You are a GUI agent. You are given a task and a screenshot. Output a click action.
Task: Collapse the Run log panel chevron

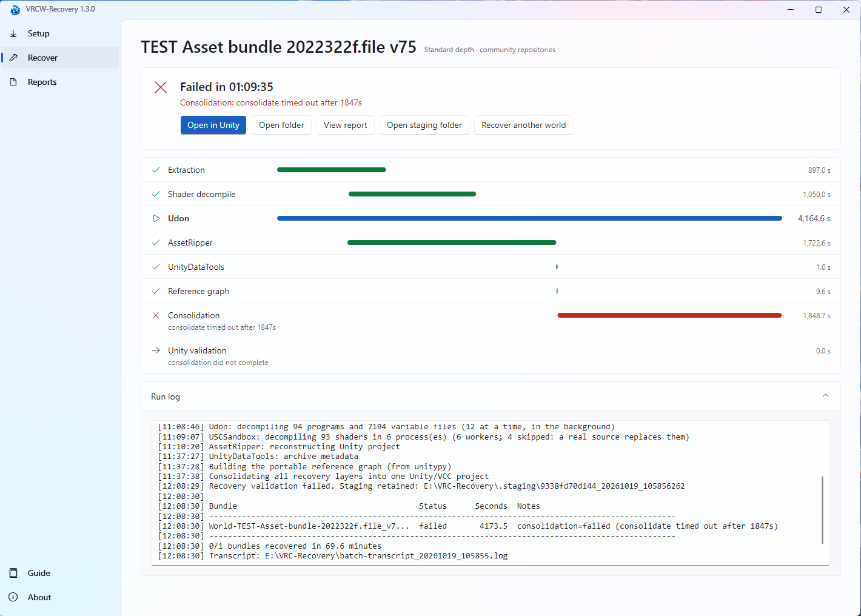pos(825,396)
